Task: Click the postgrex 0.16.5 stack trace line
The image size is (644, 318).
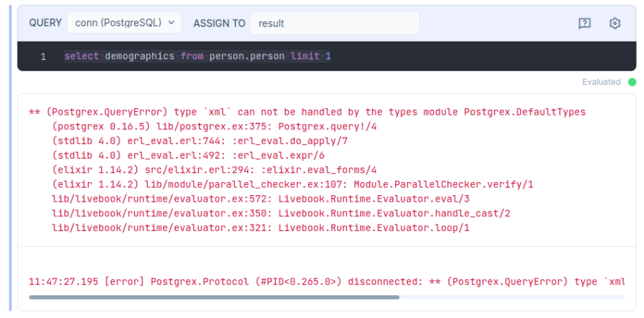Action: click(x=214, y=126)
